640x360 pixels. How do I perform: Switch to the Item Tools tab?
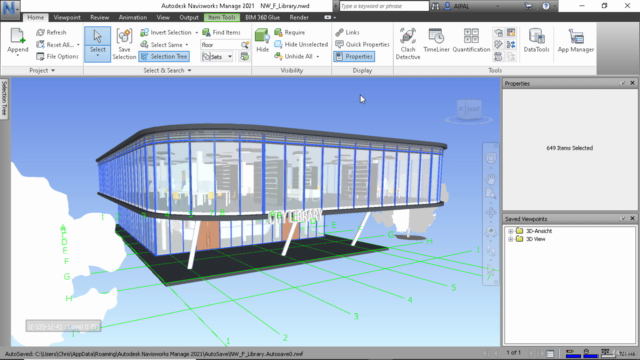222,18
